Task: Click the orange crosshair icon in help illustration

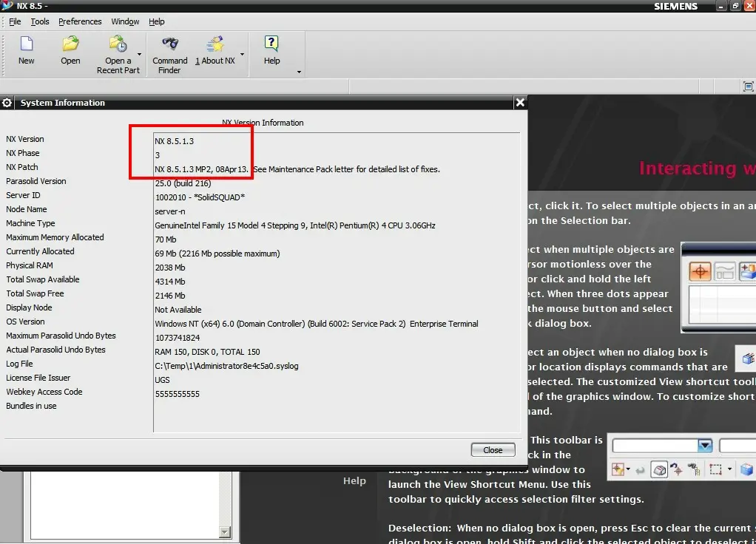Action: point(700,271)
